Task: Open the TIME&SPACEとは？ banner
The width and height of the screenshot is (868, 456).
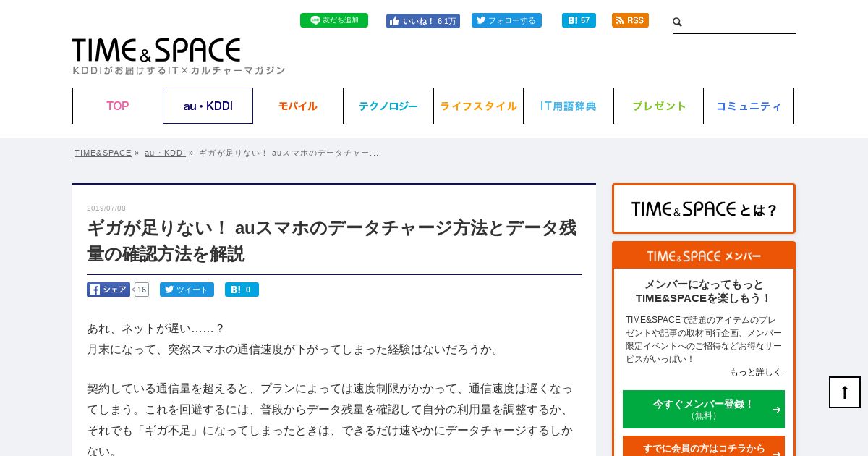Action: pyautogui.click(x=704, y=208)
